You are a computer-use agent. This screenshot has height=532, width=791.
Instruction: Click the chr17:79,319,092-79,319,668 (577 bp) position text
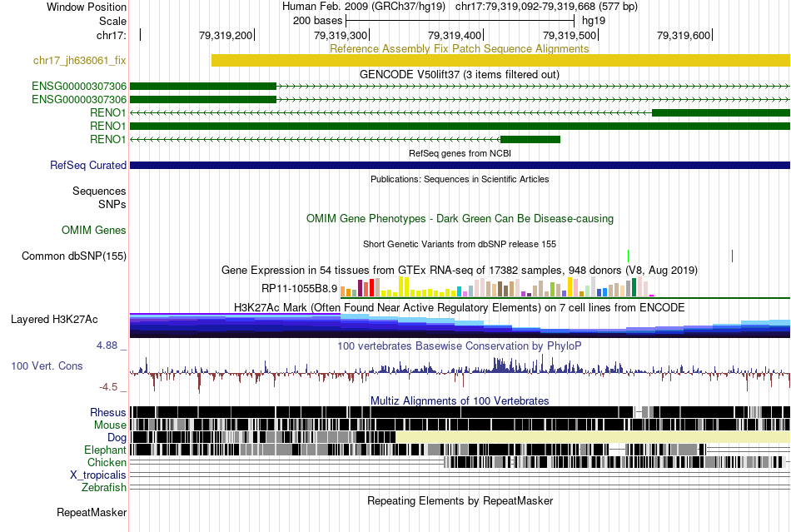tap(546, 7)
